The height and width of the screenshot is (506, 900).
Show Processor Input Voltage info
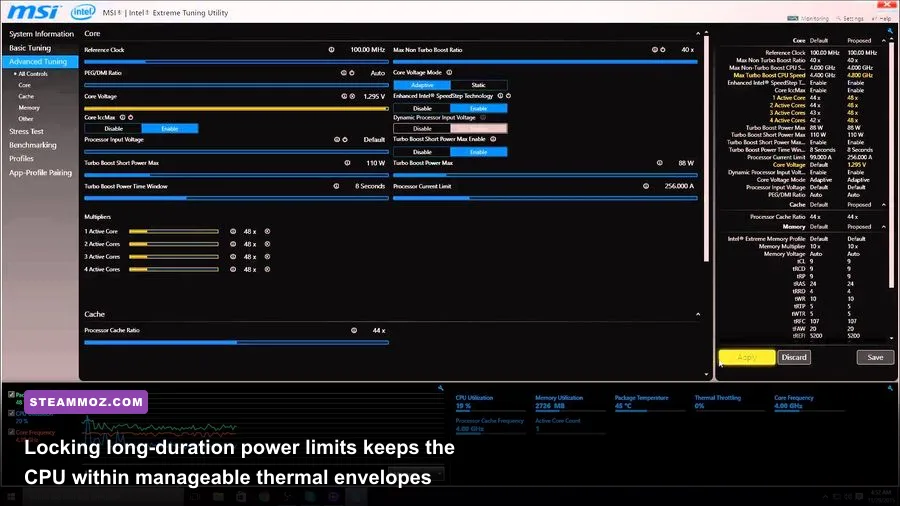tap(337, 139)
